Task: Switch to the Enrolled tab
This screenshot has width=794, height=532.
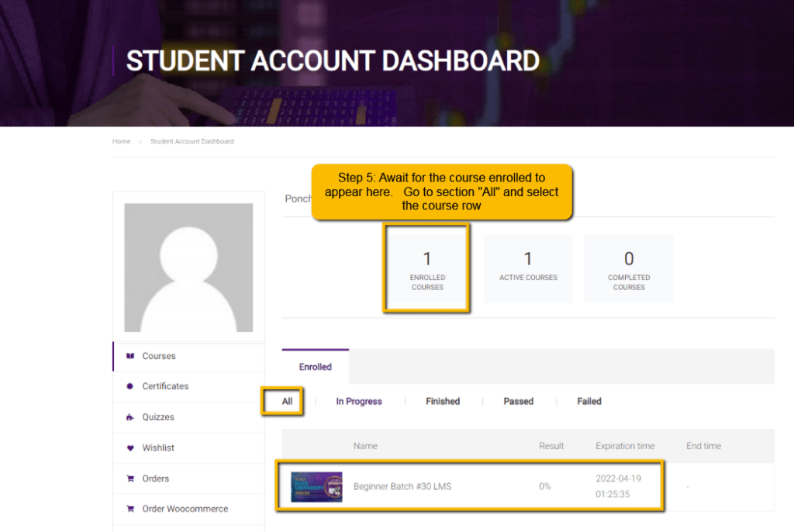Action: (x=316, y=367)
